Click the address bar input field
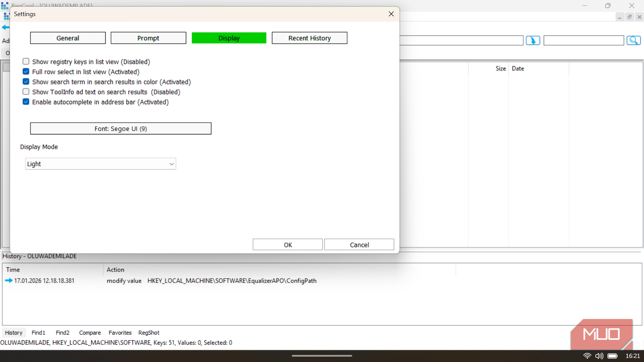 (462, 41)
